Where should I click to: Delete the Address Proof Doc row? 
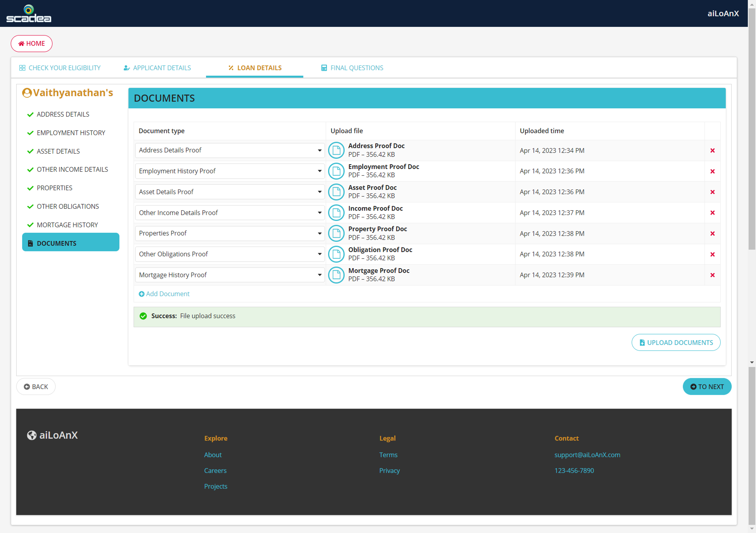(x=712, y=150)
